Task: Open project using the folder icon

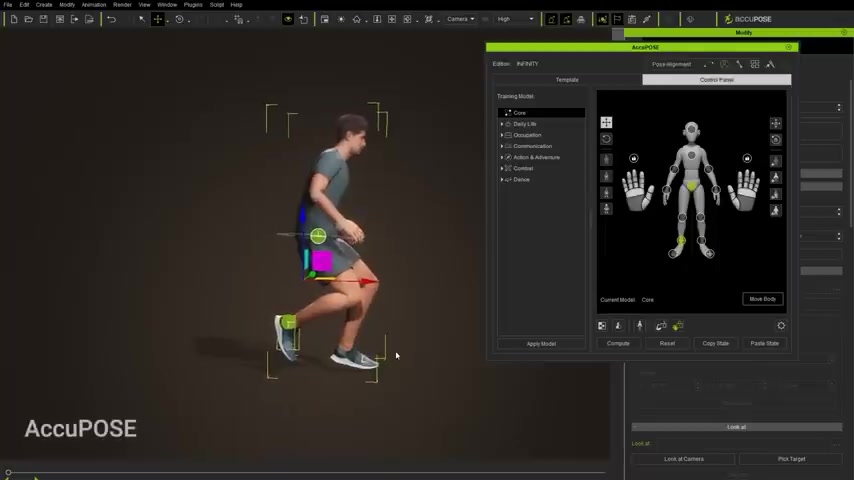Action: click(28, 19)
